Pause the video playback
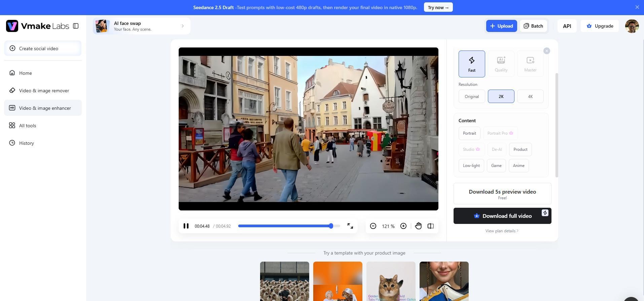The width and height of the screenshot is (644, 301). click(x=186, y=226)
